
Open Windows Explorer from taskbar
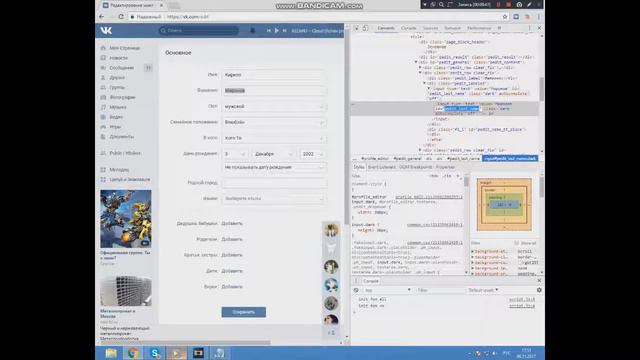111,353
